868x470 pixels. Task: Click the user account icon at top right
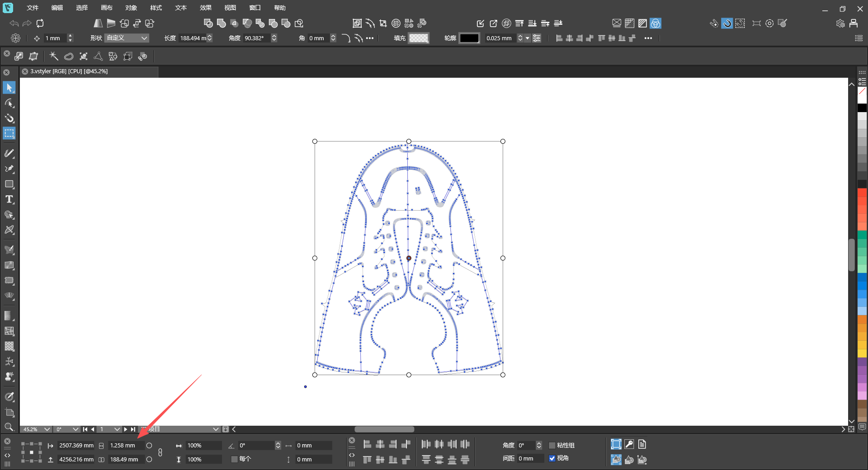854,23
